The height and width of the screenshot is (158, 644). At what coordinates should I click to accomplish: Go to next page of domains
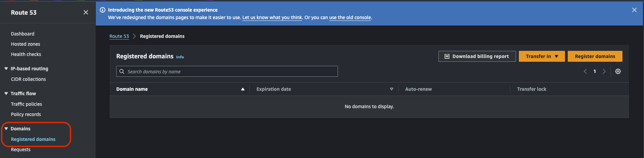[x=604, y=71]
